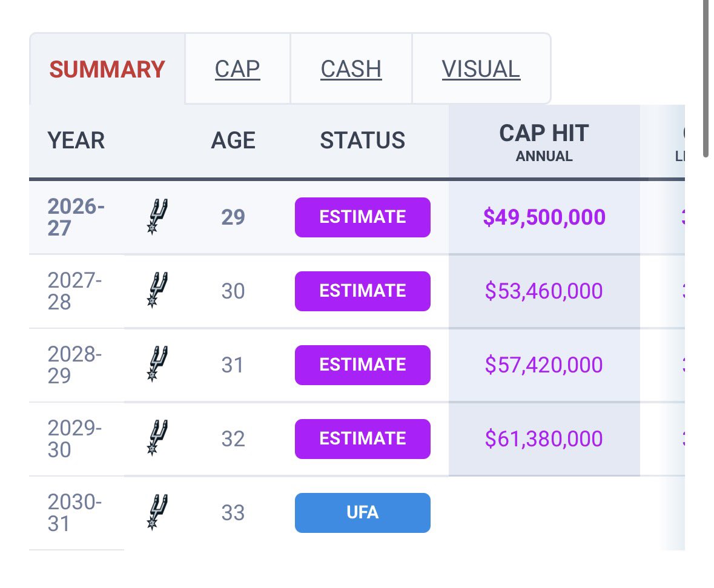Click the Spurs logo in 2028-29 row
The height and width of the screenshot is (588, 714).
tap(157, 365)
